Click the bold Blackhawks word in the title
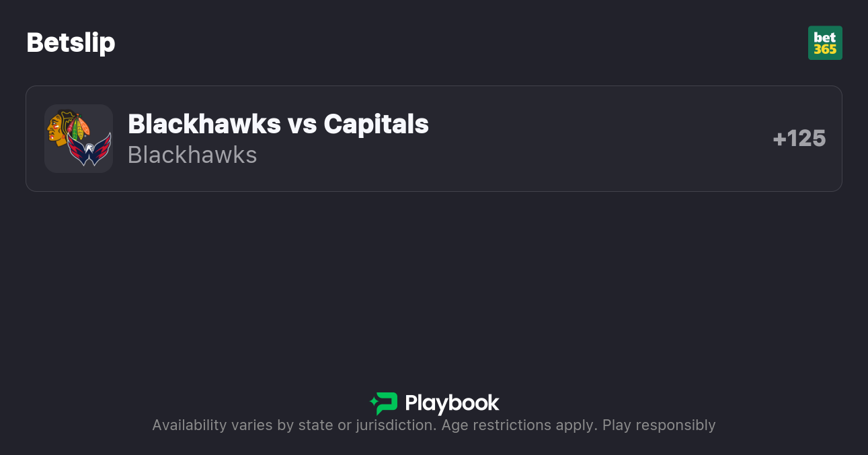This screenshot has width=868, height=455. click(x=204, y=124)
